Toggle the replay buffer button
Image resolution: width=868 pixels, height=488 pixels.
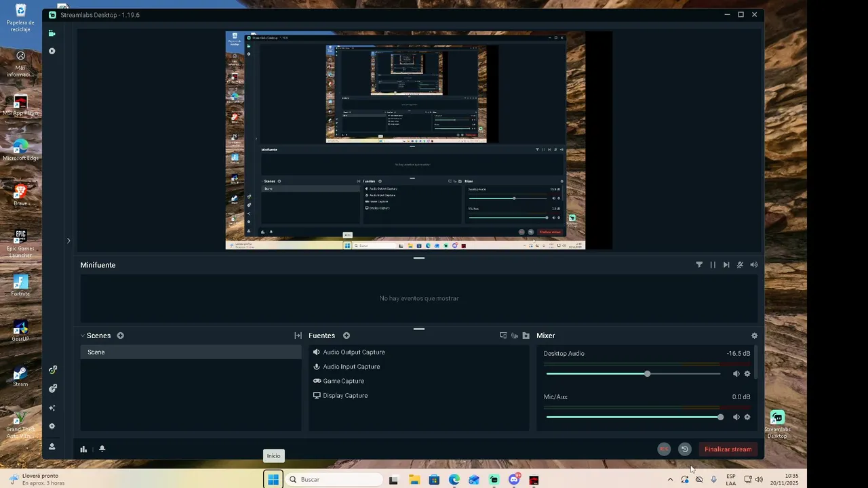685,449
